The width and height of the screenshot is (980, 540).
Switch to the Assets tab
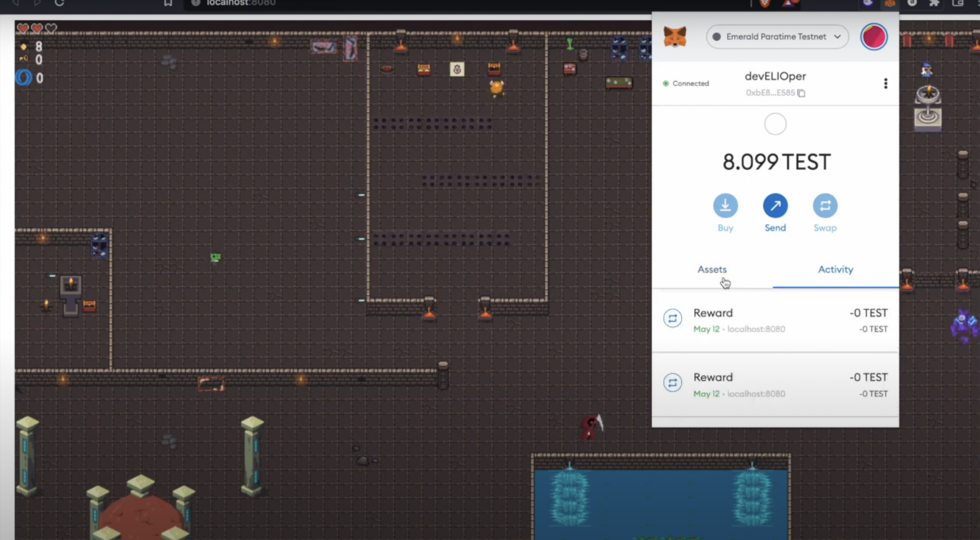tap(712, 269)
